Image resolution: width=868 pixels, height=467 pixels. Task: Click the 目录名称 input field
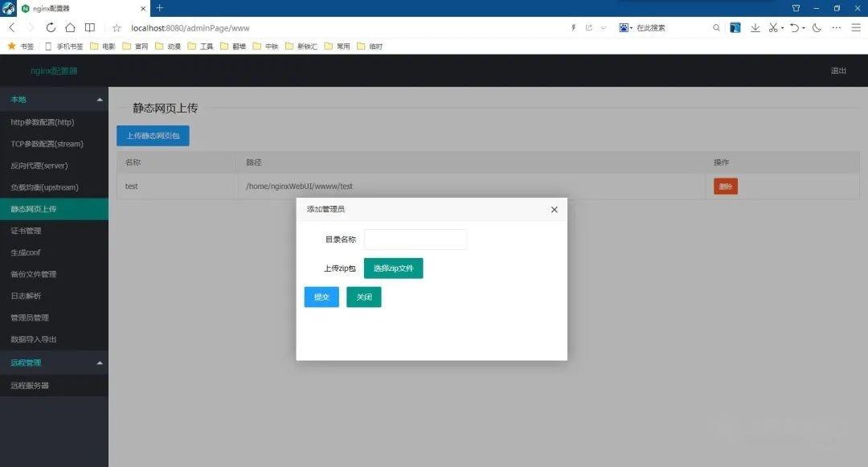click(416, 239)
